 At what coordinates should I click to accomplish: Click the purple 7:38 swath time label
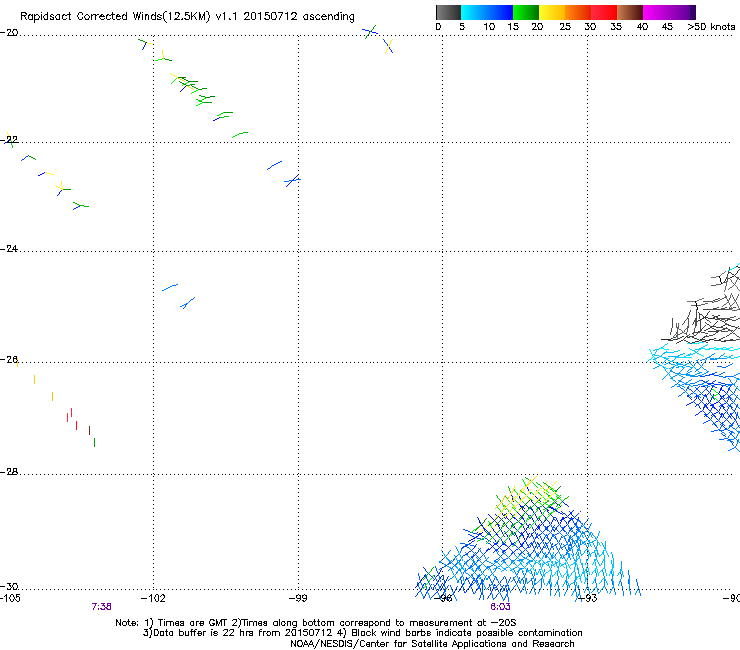point(101,607)
